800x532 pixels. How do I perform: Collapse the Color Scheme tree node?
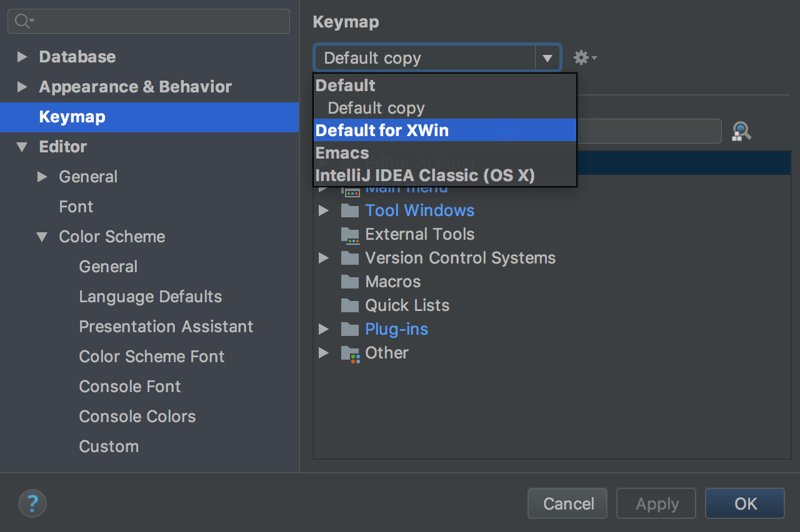42,237
